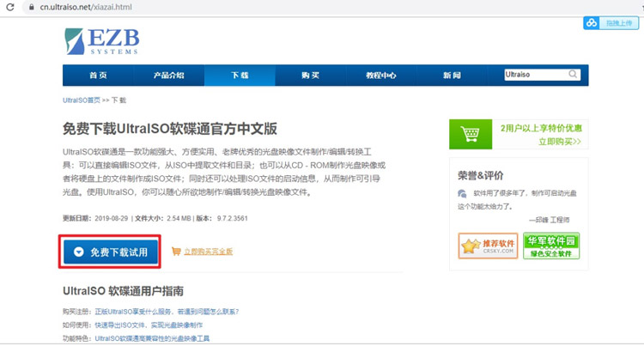Click the padlock site security icon

pos(31,7)
